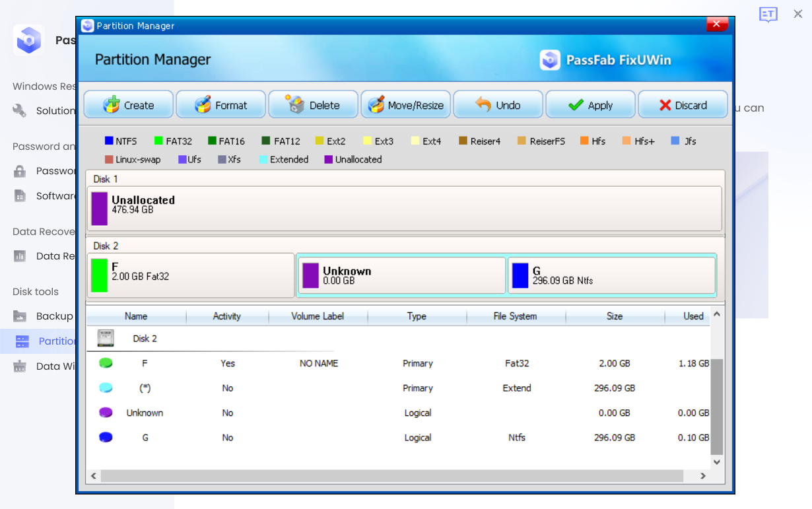Open the Backup item in background sidebar
Image resolution: width=812 pixels, height=509 pixels.
click(44, 316)
